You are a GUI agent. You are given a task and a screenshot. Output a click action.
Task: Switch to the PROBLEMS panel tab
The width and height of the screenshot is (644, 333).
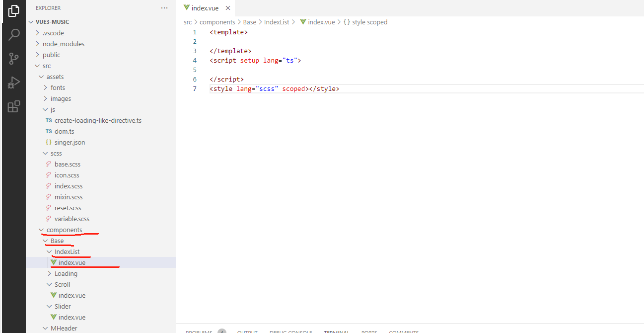(x=199, y=332)
